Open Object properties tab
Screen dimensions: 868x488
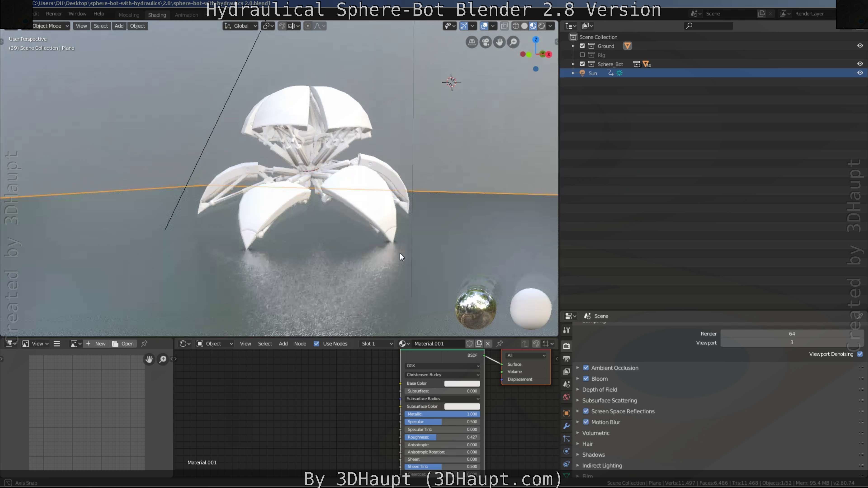pyautogui.click(x=566, y=413)
